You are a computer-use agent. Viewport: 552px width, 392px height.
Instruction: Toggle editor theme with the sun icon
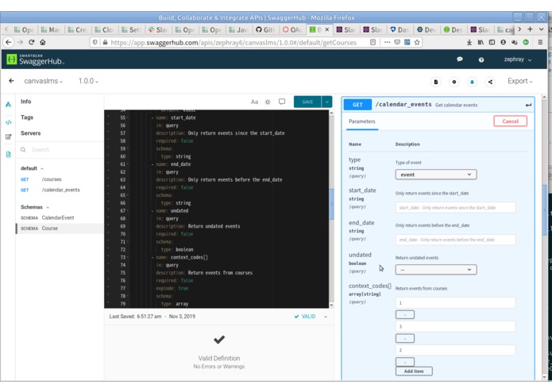268,102
